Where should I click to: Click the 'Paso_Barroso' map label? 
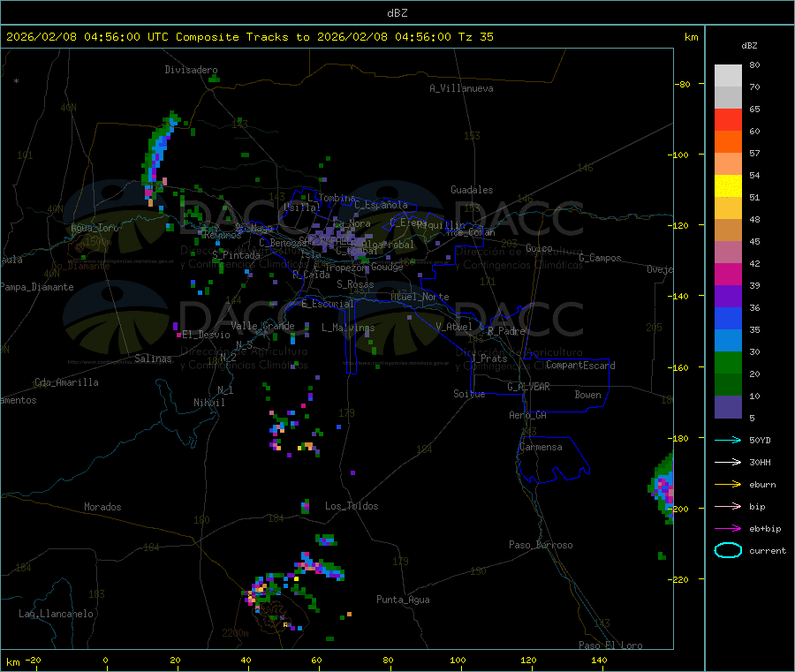tap(541, 545)
